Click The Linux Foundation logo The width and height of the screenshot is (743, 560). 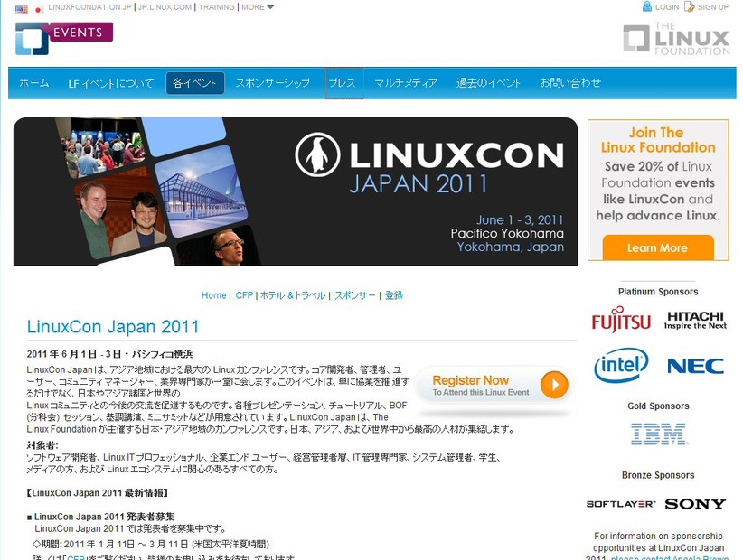click(x=676, y=38)
